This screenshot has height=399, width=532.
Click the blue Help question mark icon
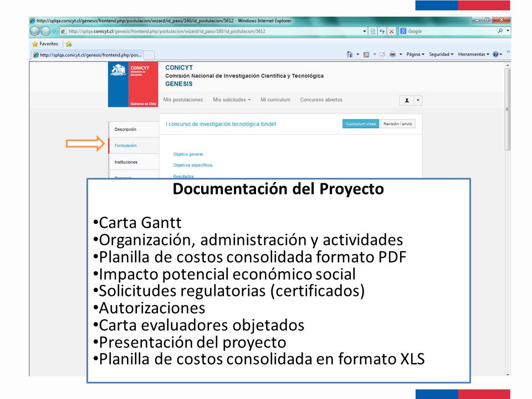point(495,54)
